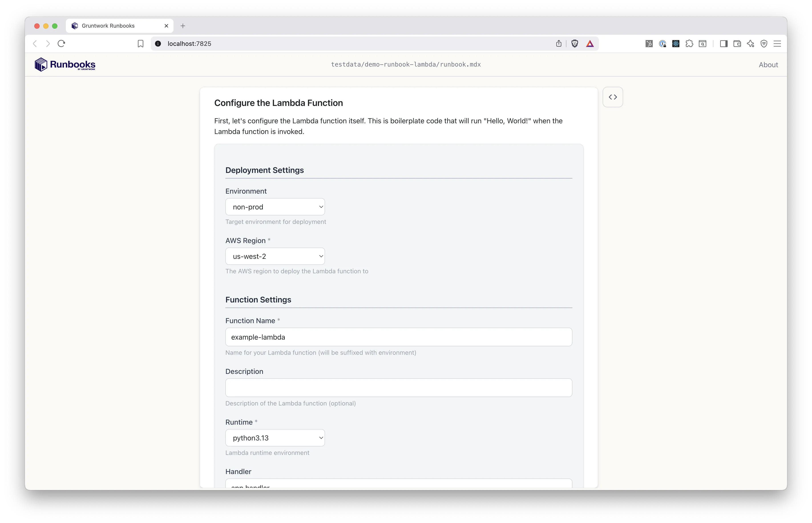Go forward with the browser forward arrow
812x523 pixels.
48,43
